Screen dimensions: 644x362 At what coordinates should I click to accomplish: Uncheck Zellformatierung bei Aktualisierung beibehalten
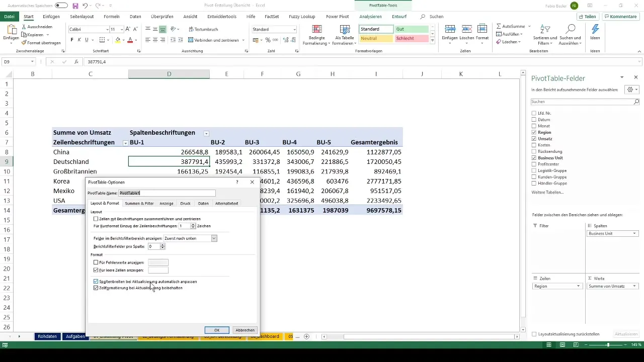coord(96,288)
